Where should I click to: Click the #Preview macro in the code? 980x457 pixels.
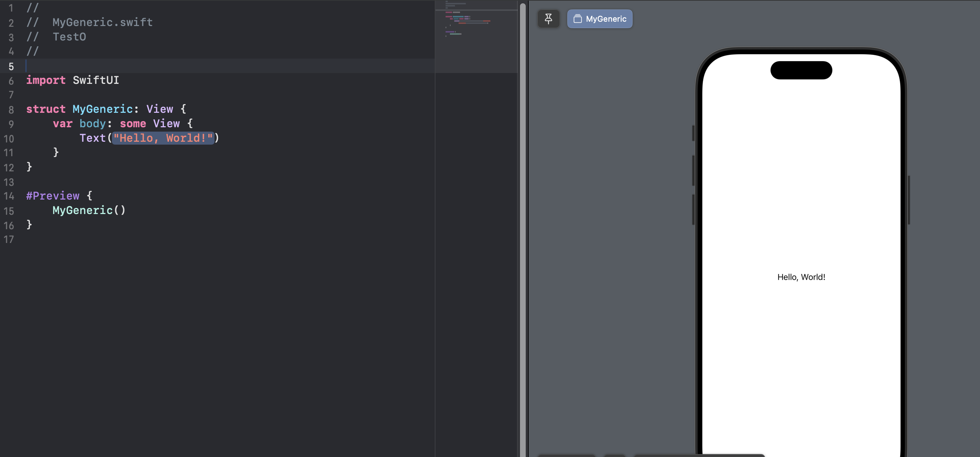pos(52,196)
